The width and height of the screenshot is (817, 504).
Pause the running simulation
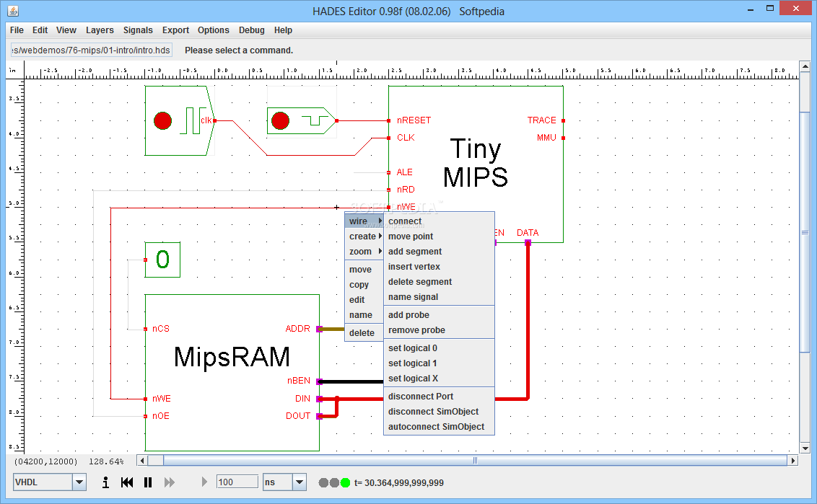[148, 482]
